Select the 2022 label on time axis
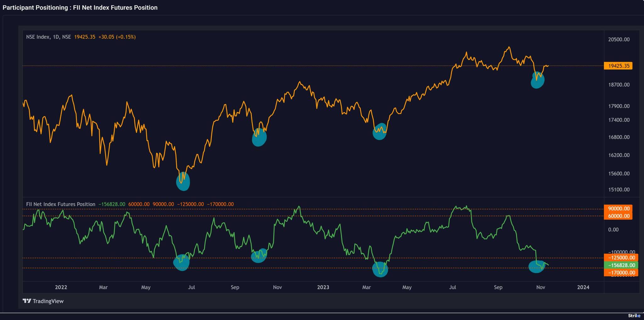 pos(61,287)
